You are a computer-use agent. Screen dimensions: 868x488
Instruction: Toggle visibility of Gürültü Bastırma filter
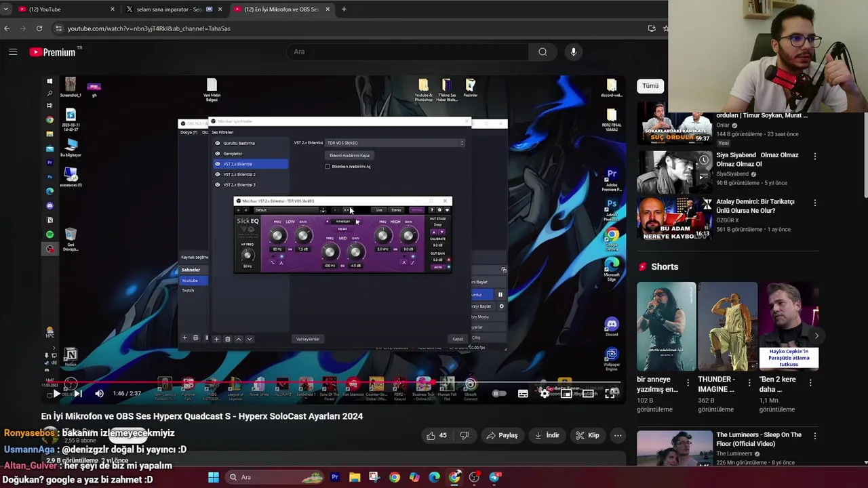coord(218,143)
